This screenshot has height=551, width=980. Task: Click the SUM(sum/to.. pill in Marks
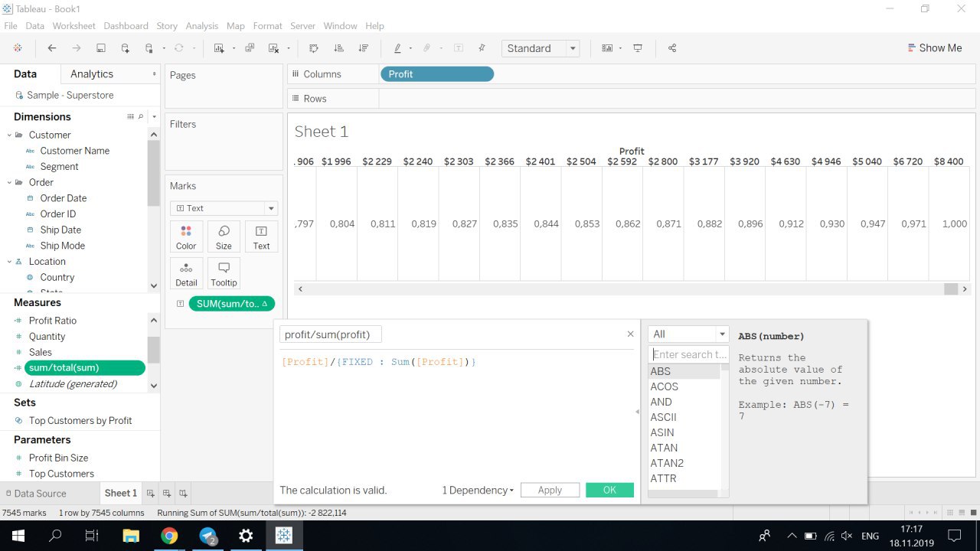[231, 304]
